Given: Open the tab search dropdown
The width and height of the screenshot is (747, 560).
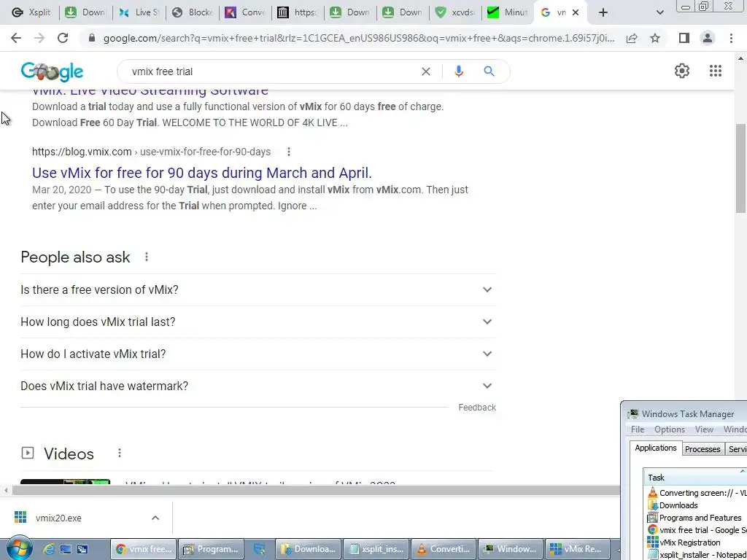Looking at the screenshot, I should pyautogui.click(x=659, y=12).
